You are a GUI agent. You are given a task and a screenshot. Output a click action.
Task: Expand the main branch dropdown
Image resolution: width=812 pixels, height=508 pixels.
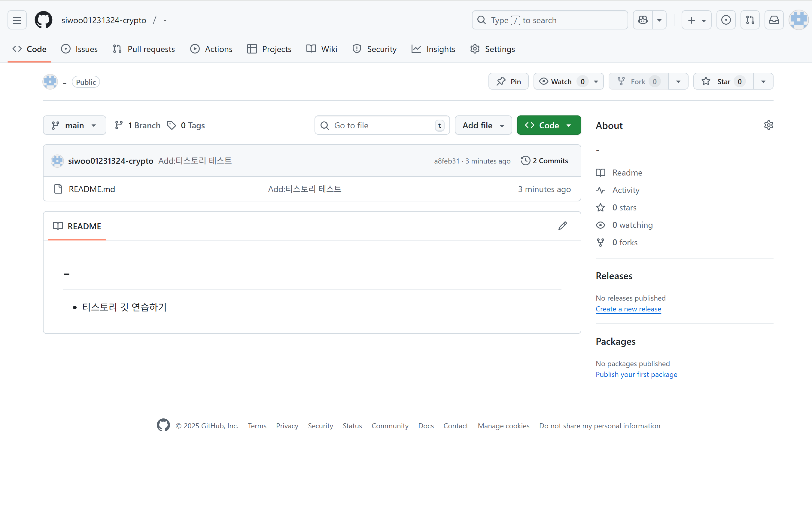point(74,125)
